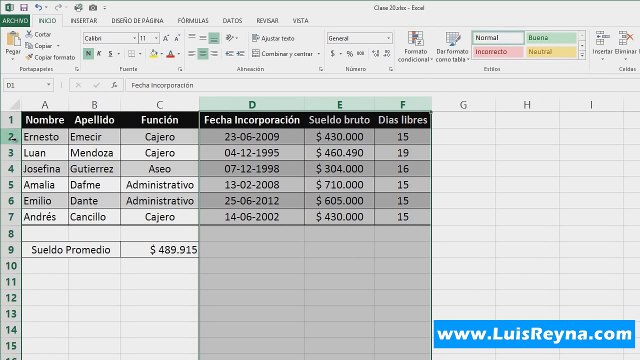The width and height of the screenshot is (640, 360).
Task: Click the increase indent icon
Action: 241,53
